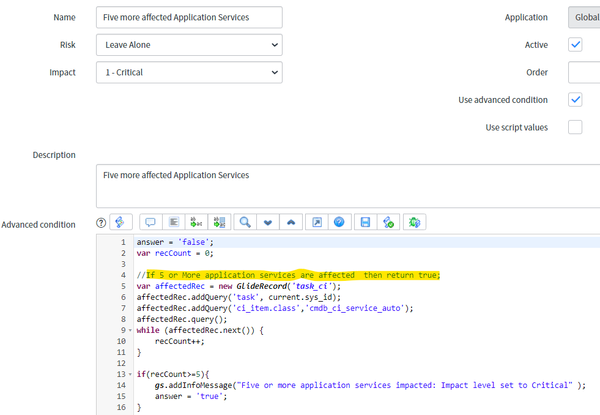This screenshot has height=415, width=600.
Task: Toggle Use advanced condition checkbox
Action: [x=575, y=100]
